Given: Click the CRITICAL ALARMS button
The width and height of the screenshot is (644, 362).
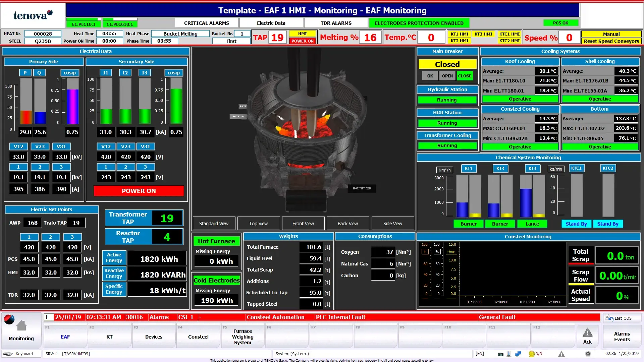Looking at the screenshot, I should (x=207, y=23).
